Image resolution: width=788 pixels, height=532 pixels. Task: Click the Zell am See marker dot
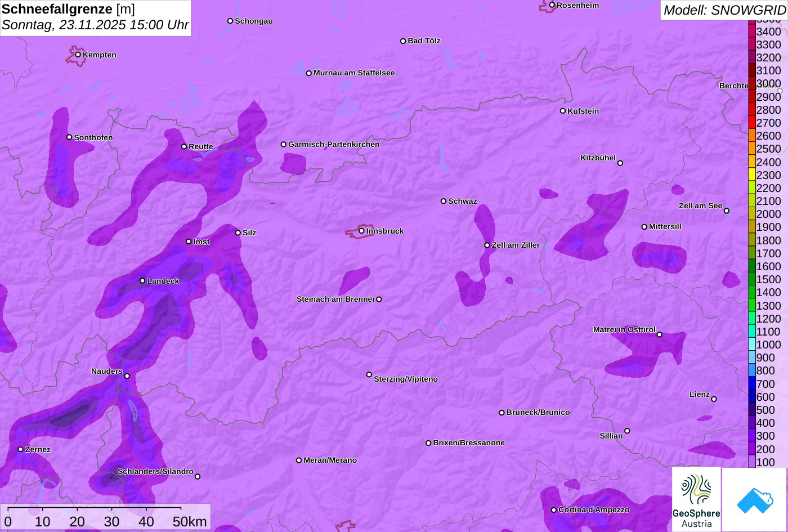(727, 211)
